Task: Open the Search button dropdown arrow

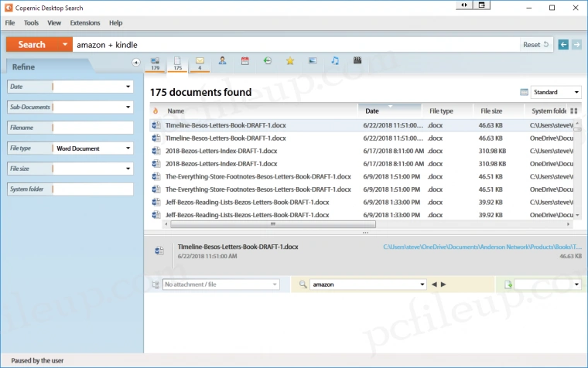Action: [x=65, y=44]
